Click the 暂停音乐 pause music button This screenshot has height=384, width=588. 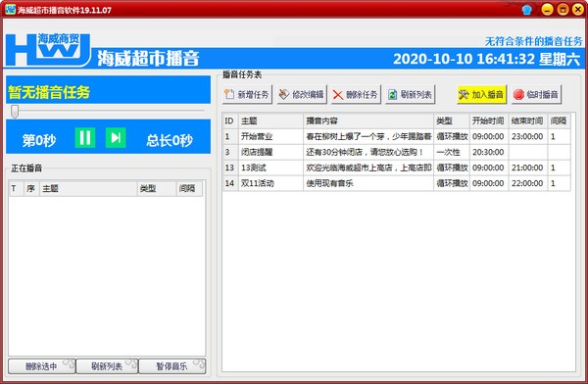[x=172, y=366]
